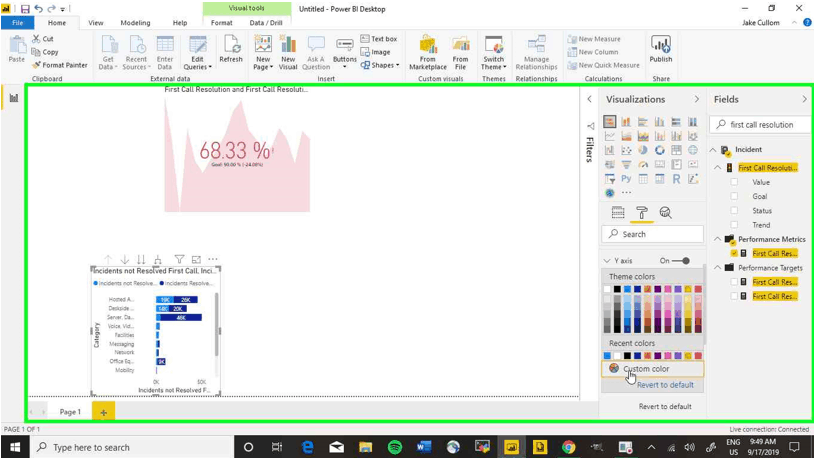Select the Page 1 tab
The width and height of the screenshot is (815, 458).
(x=70, y=412)
